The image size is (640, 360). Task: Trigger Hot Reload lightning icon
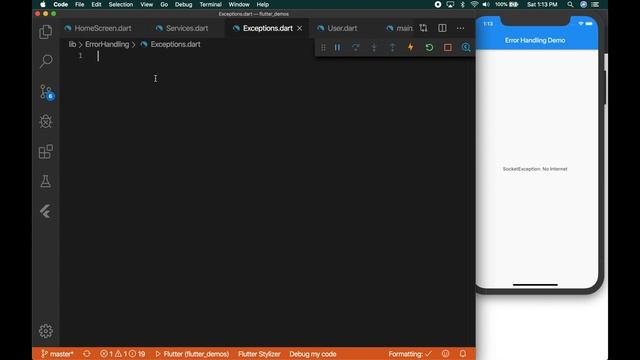pyautogui.click(x=411, y=47)
